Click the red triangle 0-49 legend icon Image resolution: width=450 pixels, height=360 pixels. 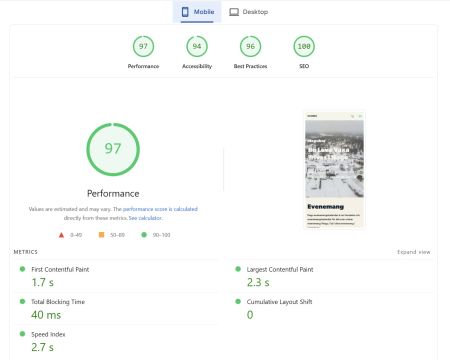coord(61,235)
